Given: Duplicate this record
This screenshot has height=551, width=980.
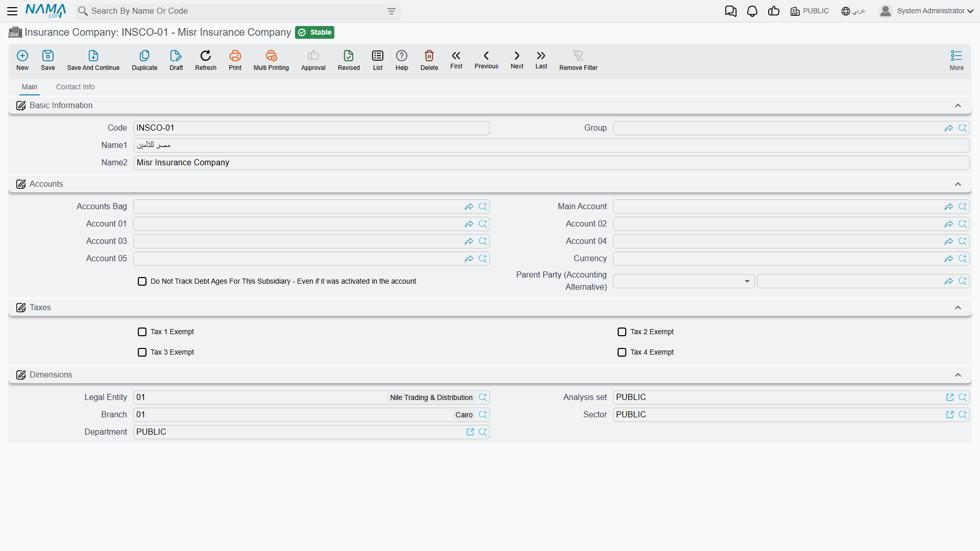Looking at the screenshot, I should tap(144, 60).
